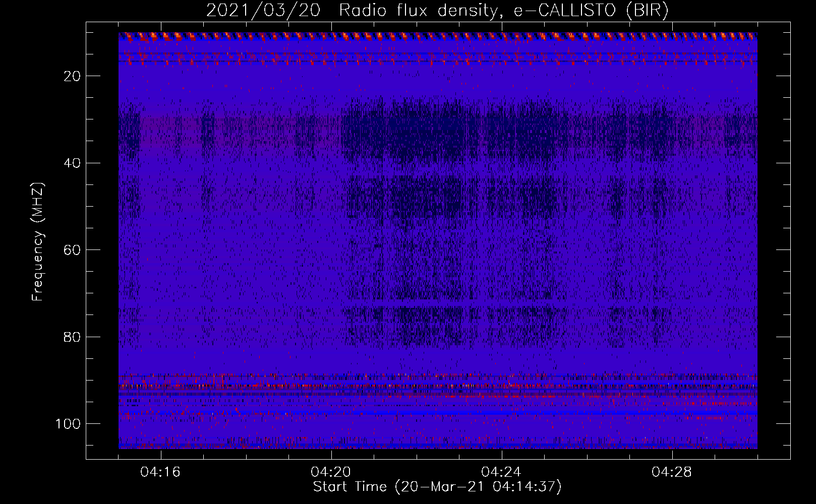Click the plot title "2021/03/20 Radio flux density, e-CALLISTO (BIR)"
816x504 pixels.
pos(437,11)
